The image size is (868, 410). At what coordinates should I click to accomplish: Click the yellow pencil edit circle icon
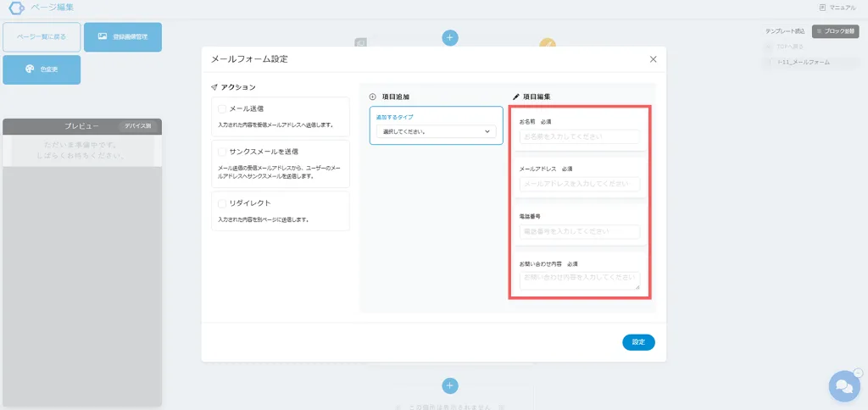548,45
